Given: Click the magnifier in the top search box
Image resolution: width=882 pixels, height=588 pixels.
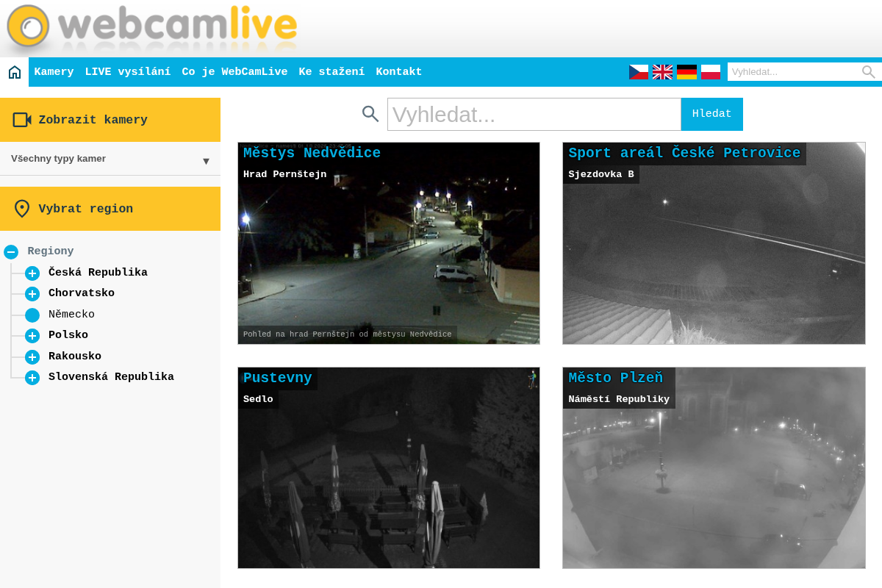Looking at the screenshot, I should (x=869, y=72).
